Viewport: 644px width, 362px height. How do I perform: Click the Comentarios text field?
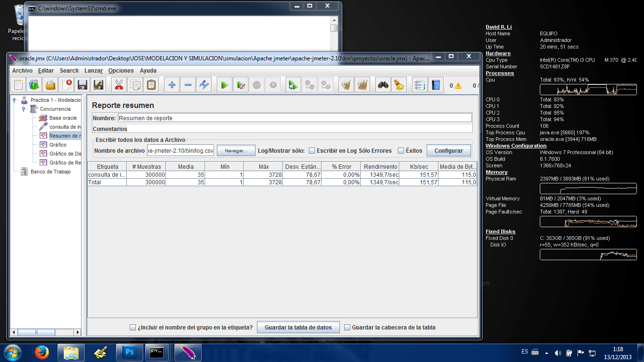[x=300, y=129]
